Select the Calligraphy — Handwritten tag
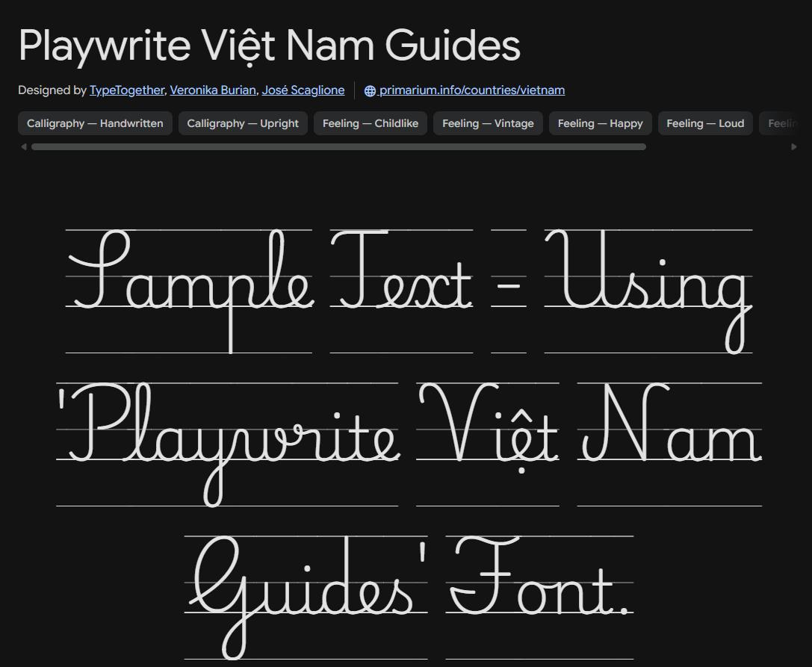 pos(95,123)
